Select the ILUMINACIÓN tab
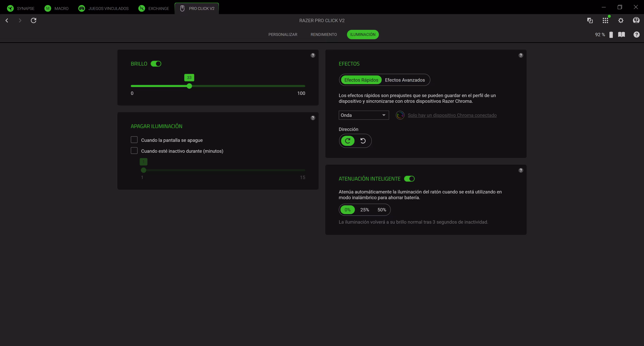Screen dimensions: 644x346 (363, 35)
